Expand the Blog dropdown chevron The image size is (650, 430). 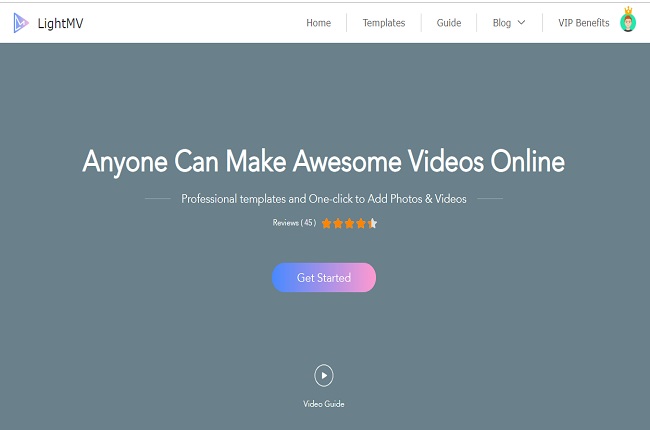pyautogui.click(x=521, y=23)
